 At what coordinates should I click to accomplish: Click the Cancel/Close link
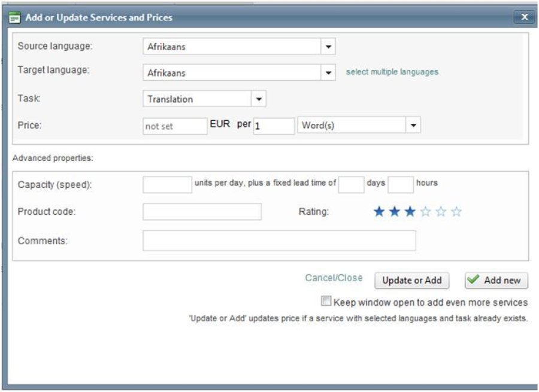(334, 278)
